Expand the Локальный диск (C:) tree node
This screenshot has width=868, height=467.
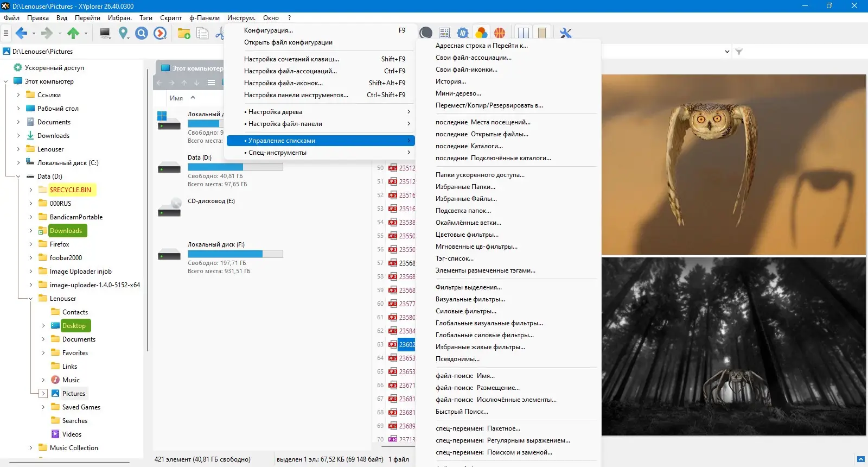coord(18,163)
